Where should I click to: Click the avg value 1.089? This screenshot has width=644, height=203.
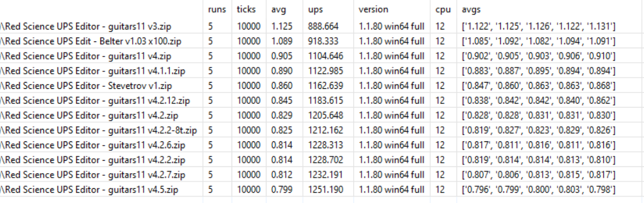pyautogui.click(x=282, y=41)
